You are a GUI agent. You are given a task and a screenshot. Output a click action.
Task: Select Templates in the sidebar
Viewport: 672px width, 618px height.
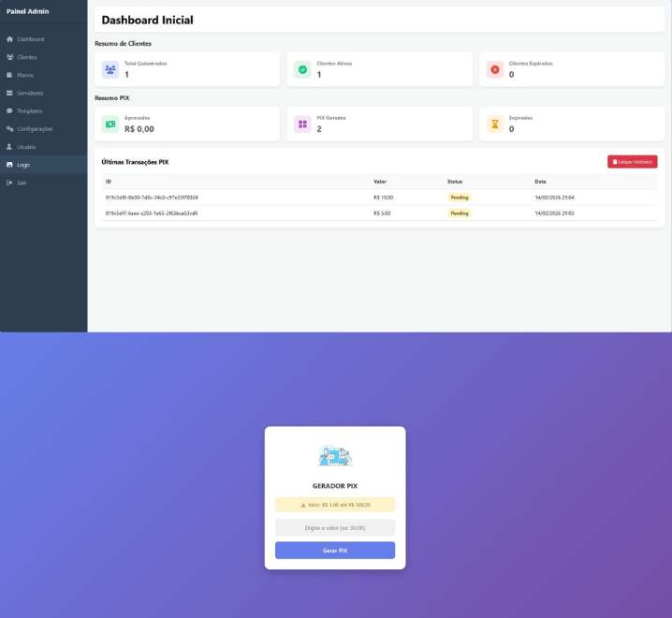click(29, 110)
